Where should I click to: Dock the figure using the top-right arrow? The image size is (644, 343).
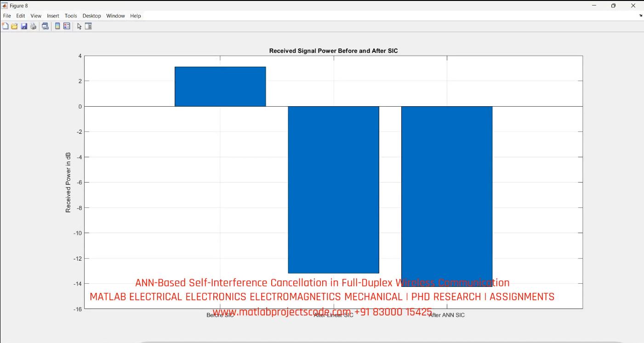tap(641, 16)
